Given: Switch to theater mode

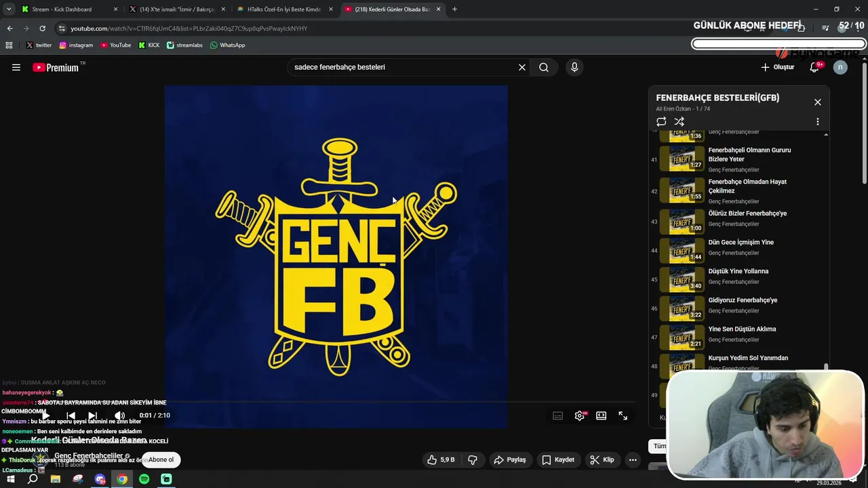Looking at the screenshot, I should 601,415.
